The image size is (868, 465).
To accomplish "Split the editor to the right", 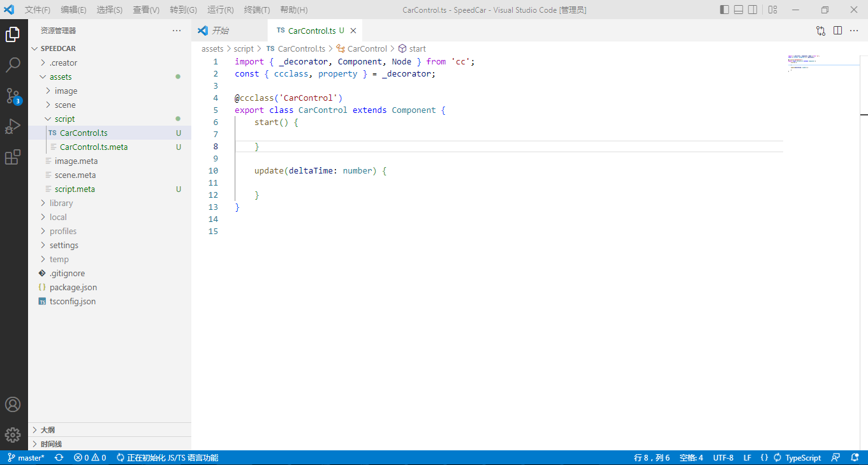I will click(x=837, y=31).
